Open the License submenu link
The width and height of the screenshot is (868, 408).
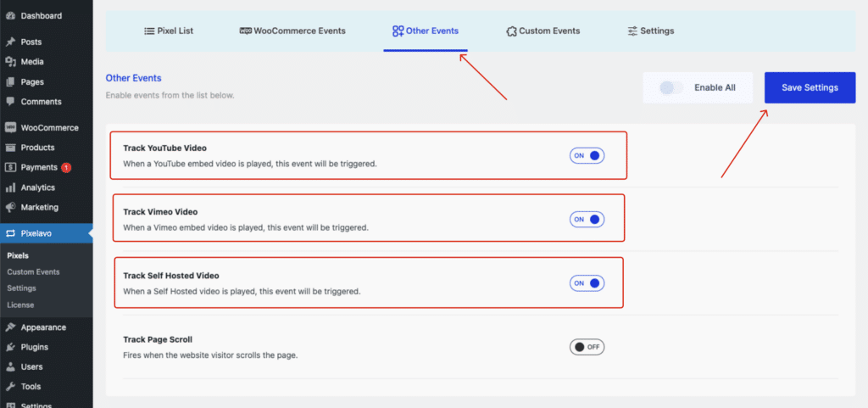[20, 305]
